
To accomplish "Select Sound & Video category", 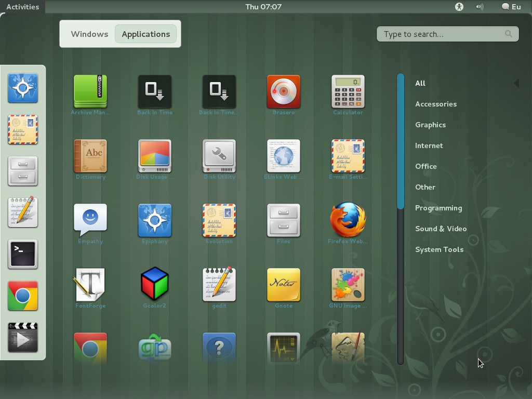I will click(x=441, y=229).
